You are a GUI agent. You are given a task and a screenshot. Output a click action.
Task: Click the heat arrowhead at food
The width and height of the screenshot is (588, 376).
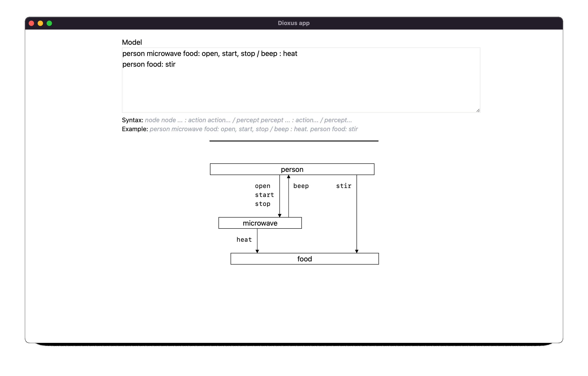257,251
